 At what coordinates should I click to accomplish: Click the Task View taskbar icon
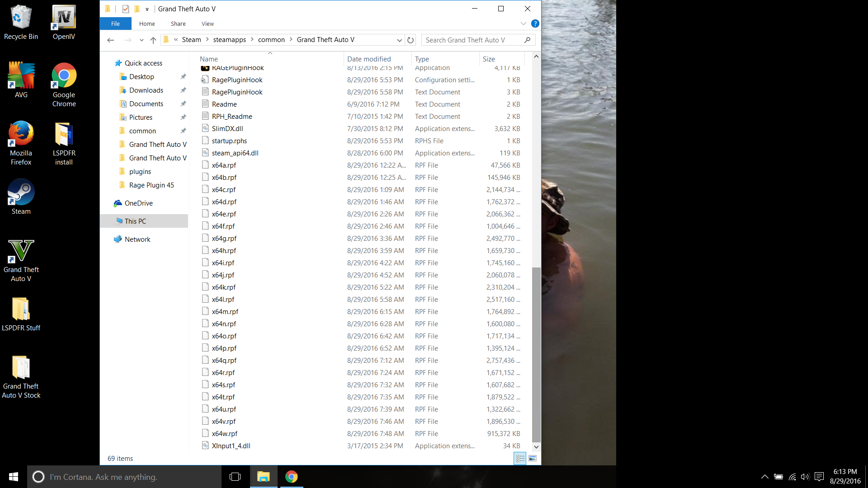(x=235, y=477)
